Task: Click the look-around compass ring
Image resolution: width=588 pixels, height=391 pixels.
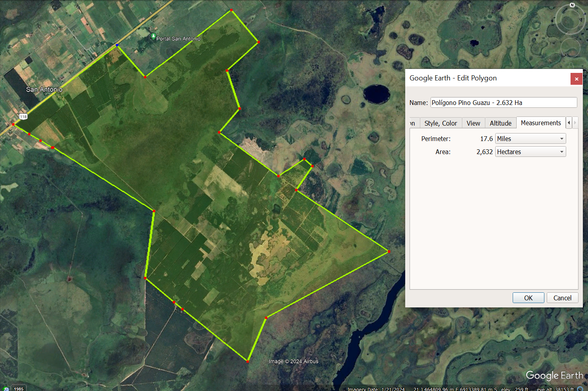Action: 570,20
